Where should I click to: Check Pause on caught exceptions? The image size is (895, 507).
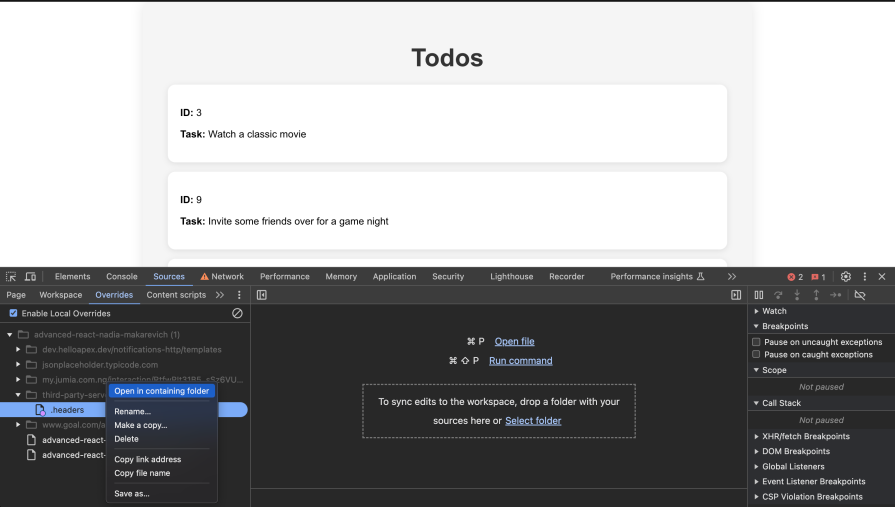(756, 354)
